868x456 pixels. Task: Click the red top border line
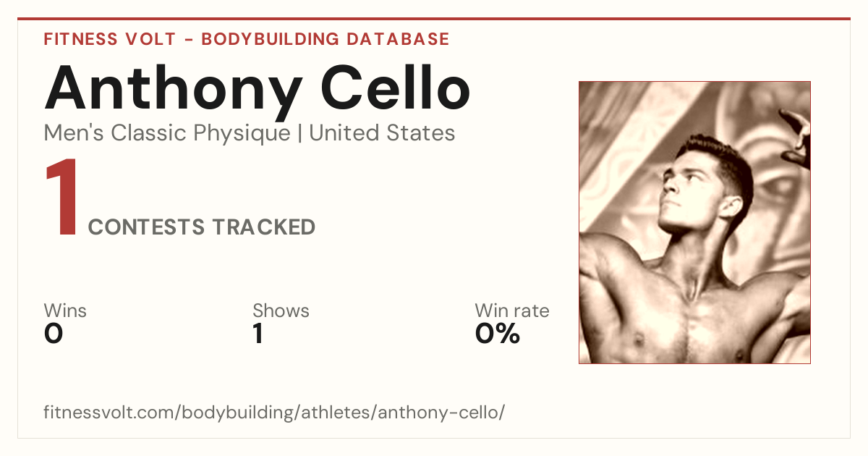pyautogui.click(x=434, y=19)
